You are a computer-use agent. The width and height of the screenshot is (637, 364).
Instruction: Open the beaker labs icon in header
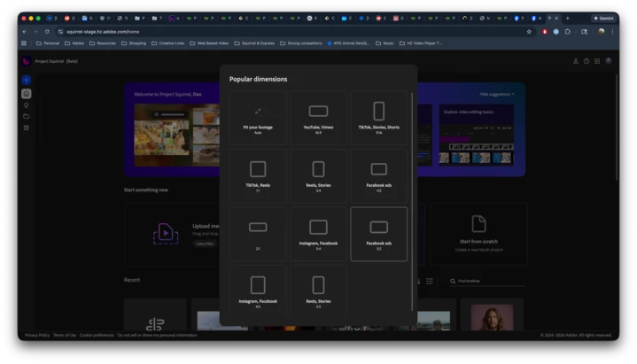pos(576,61)
